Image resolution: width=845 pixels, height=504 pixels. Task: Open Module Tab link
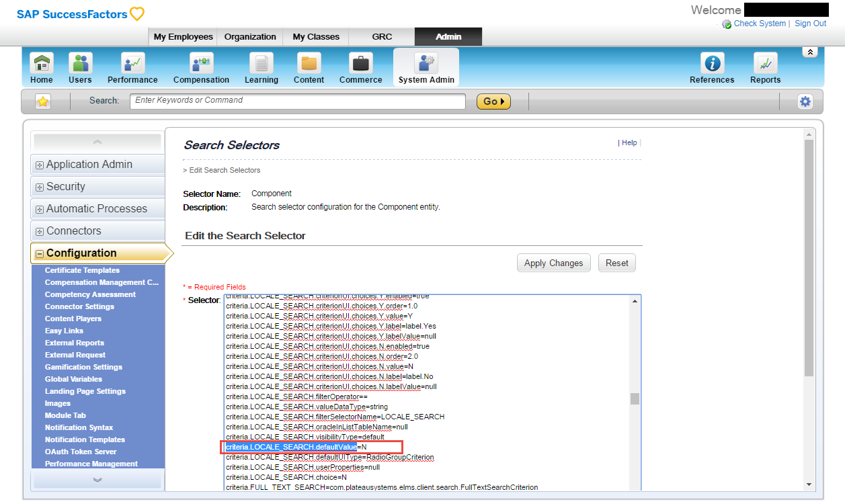(65, 415)
